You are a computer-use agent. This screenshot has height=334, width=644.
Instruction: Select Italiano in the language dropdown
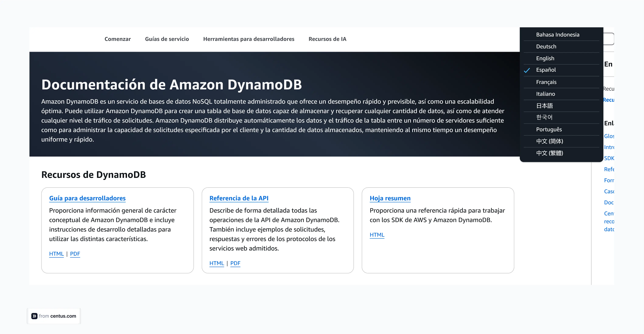[x=546, y=94]
